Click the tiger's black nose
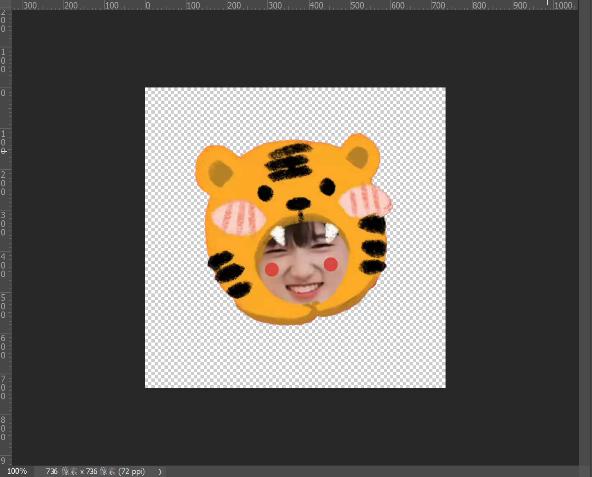Screen dimensions: 592x477 (x=298, y=204)
